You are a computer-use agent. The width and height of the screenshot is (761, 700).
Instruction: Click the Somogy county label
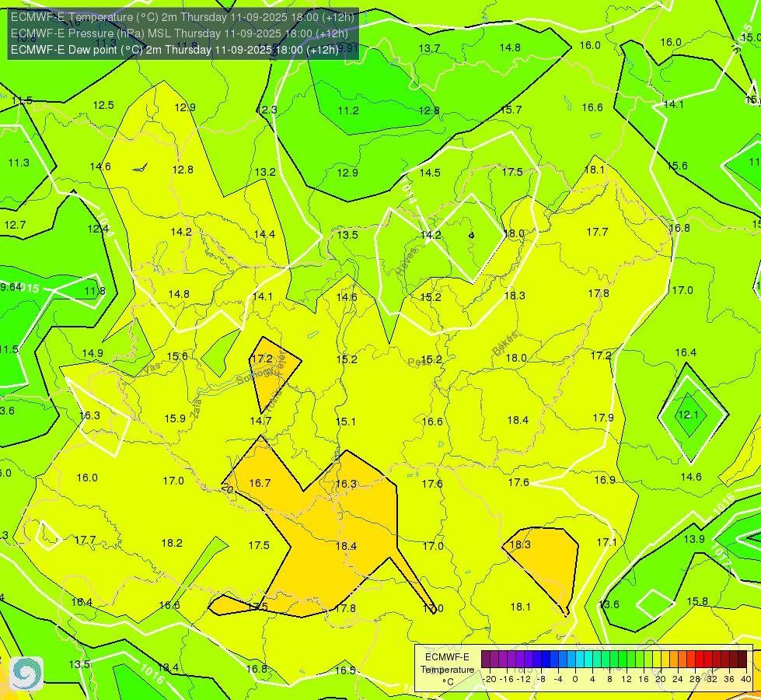(x=257, y=375)
